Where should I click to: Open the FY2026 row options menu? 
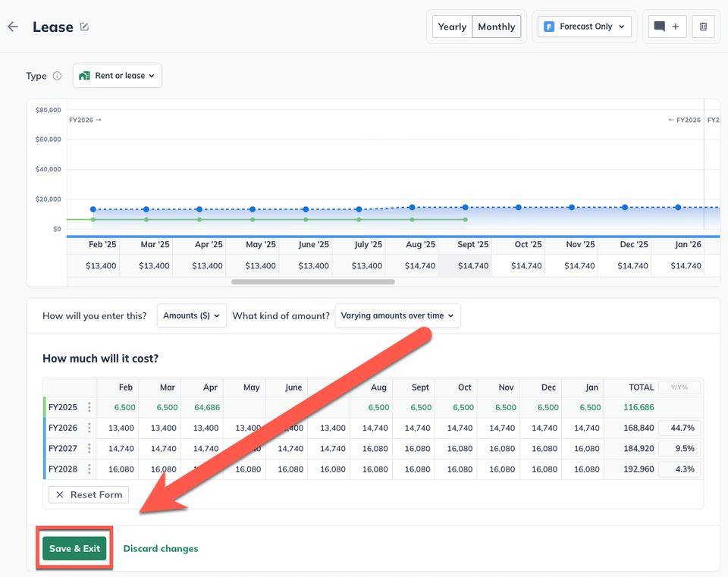tap(89, 428)
